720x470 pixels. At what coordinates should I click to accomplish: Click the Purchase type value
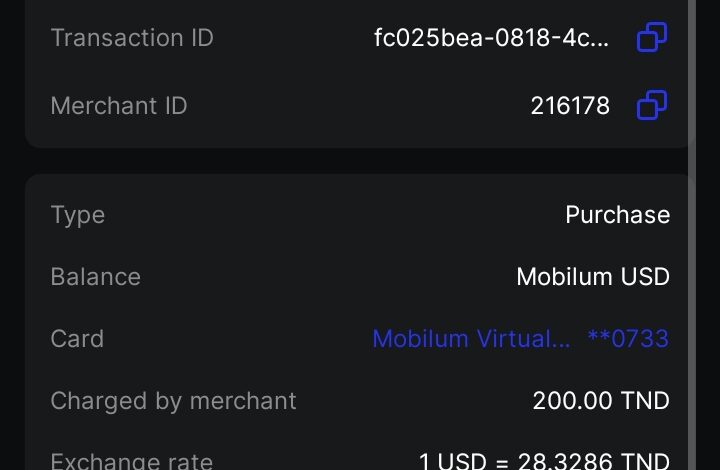coord(617,215)
